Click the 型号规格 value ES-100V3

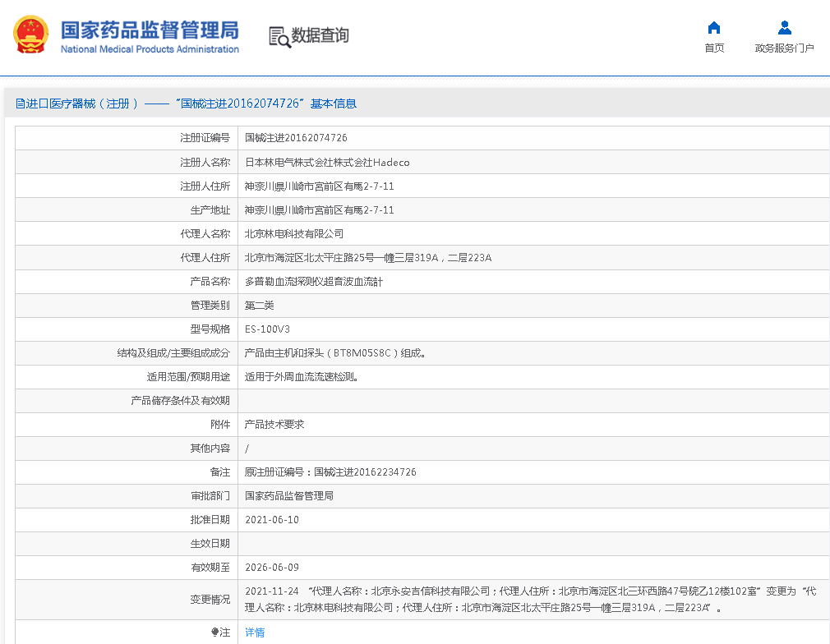tap(268, 329)
